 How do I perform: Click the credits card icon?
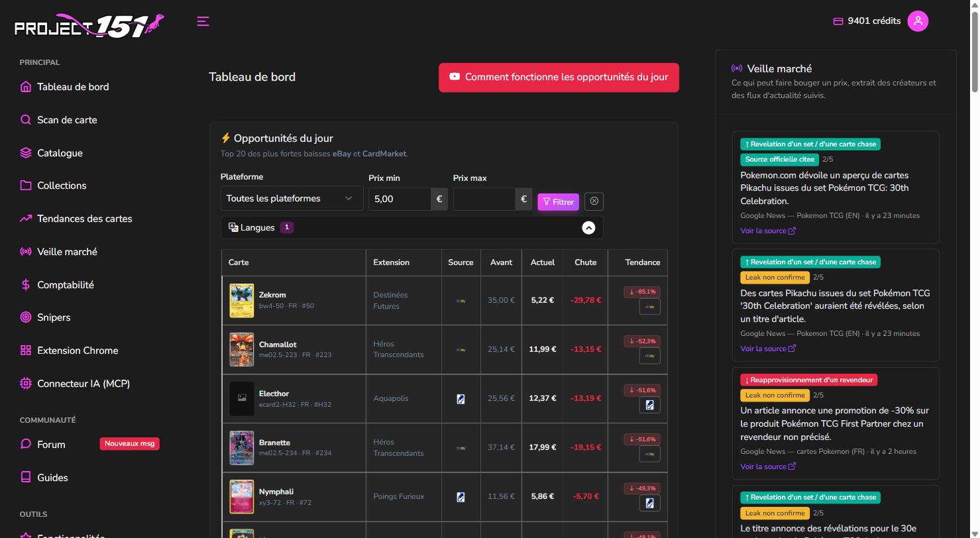coord(838,21)
